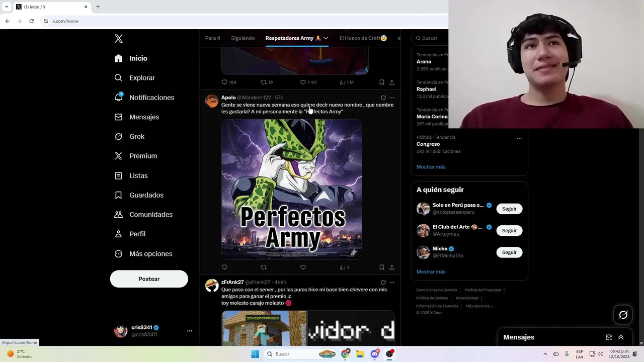Open a new browser tab
The height and width of the screenshot is (362, 644).
(98, 7)
